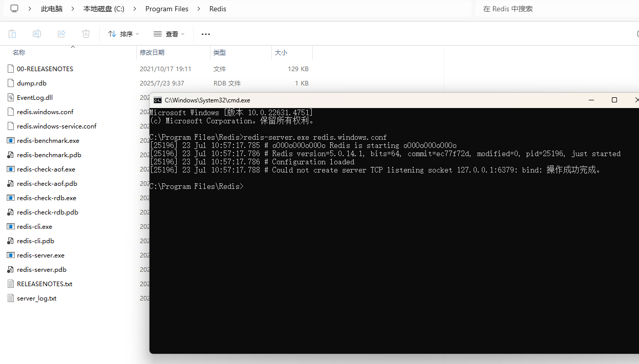Click the redis-cli.pdb file icon
639x364 pixels.
(x=11, y=241)
